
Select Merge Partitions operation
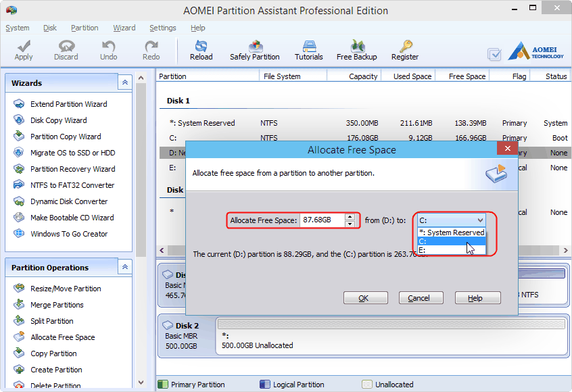(57, 305)
